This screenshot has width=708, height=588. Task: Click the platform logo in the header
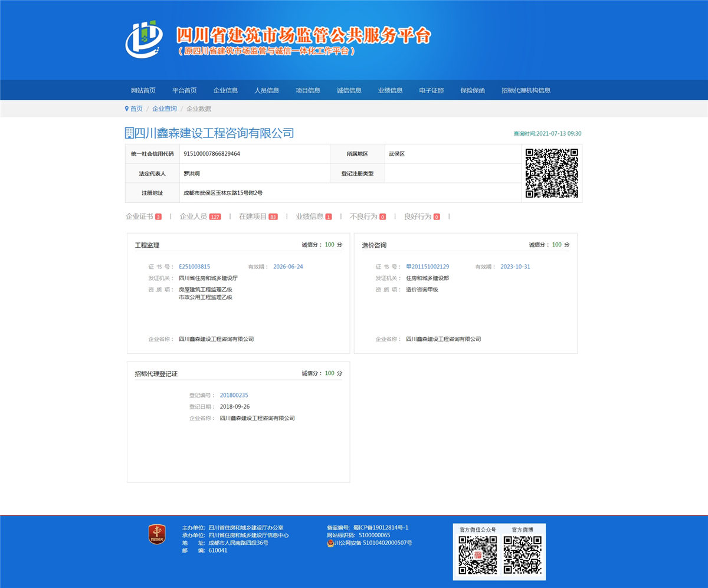click(143, 38)
